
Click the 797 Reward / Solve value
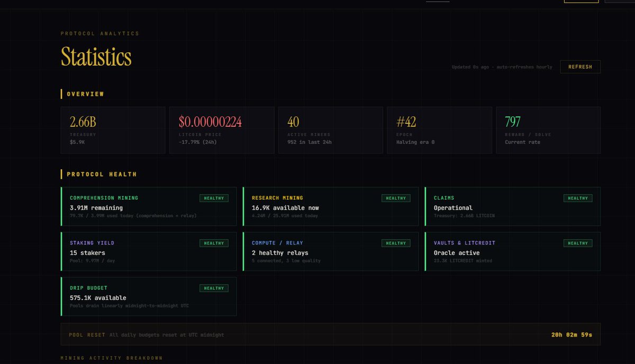coord(513,122)
